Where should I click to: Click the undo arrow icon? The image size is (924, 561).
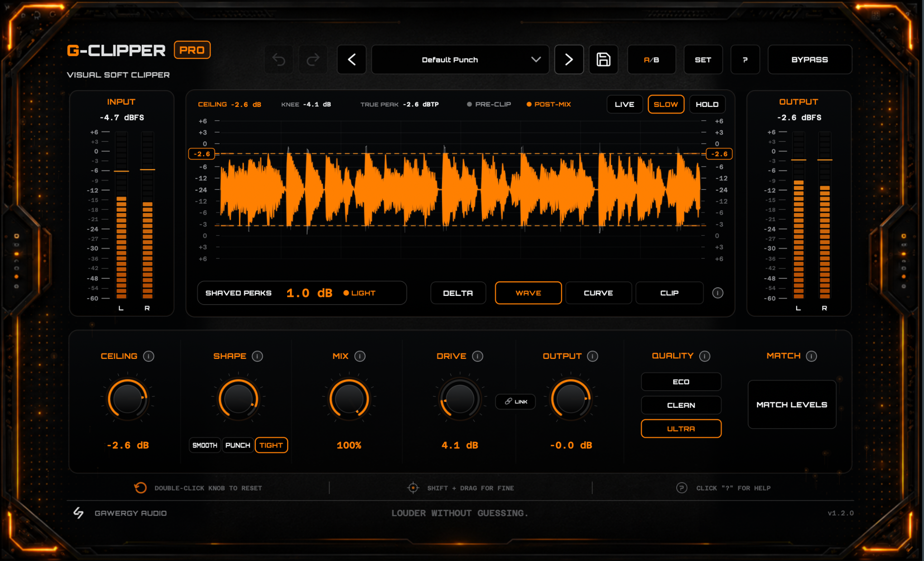click(x=279, y=59)
